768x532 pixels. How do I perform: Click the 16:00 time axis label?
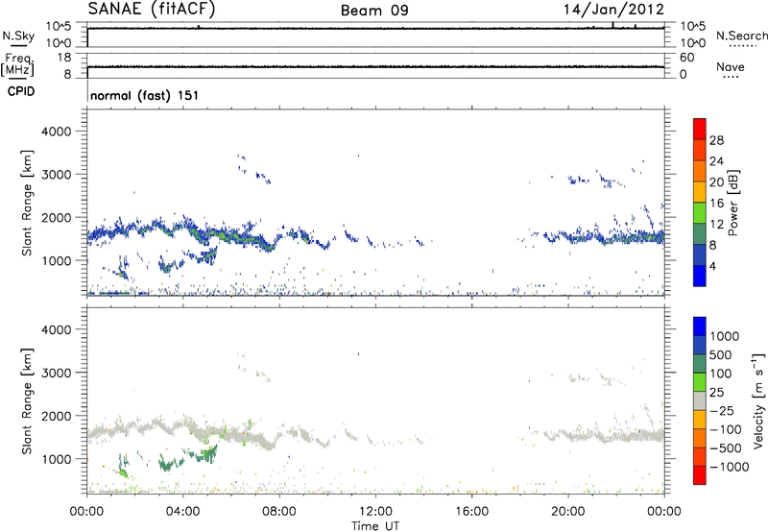coord(471,511)
